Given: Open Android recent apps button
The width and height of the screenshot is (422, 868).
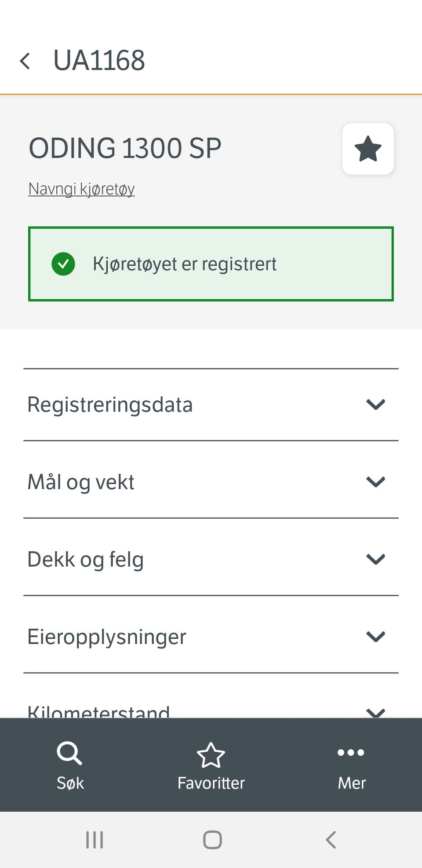Looking at the screenshot, I should coord(95,840).
